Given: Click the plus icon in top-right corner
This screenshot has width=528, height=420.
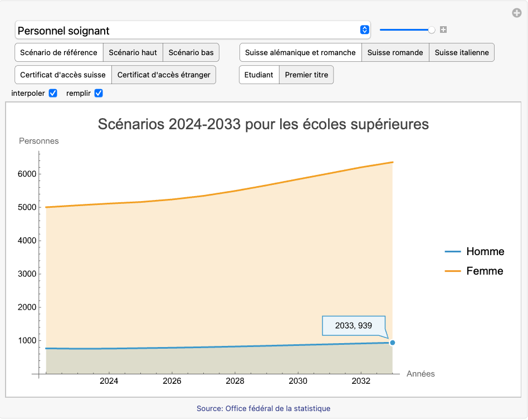Looking at the screenshot, I should coord(517,13).
